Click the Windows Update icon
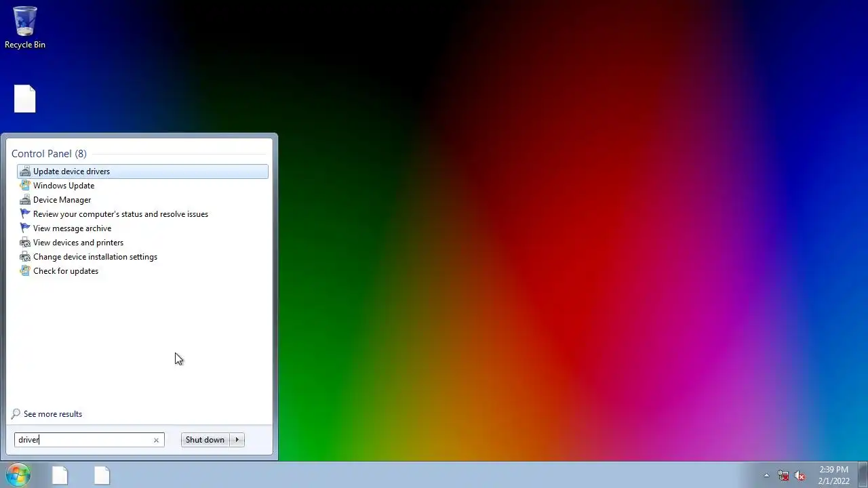The width and height of the screenshot is (868, 488). tap(25, 186)
